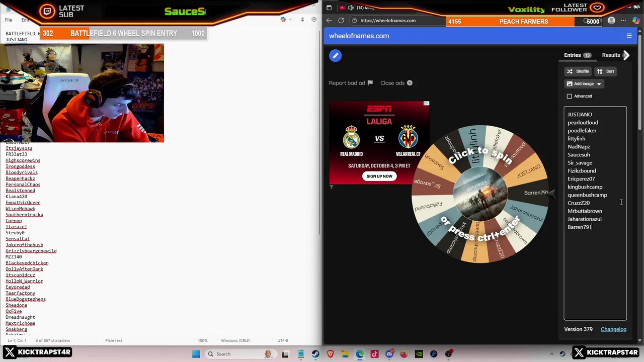Click 'Grizzlybeargonewild' in Notepad
This screenshot has width=644, height=362.
coord(31,251)
